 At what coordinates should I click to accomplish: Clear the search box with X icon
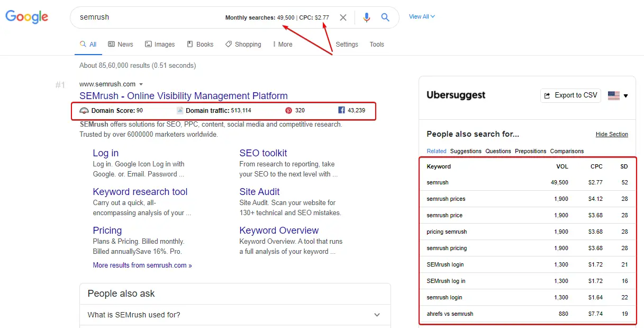[343, 17]
